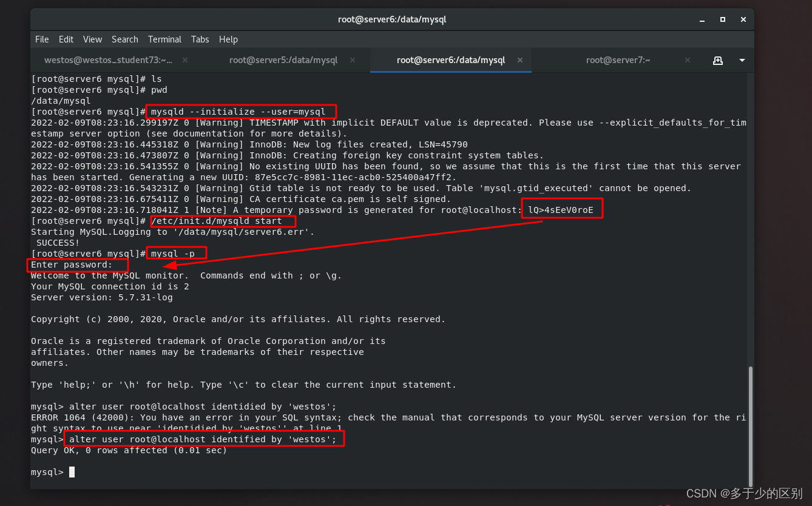Click the Server version: 5.7.31-log line
The height and width of the screenshot is (506, 812).
(x=102, y=297)
